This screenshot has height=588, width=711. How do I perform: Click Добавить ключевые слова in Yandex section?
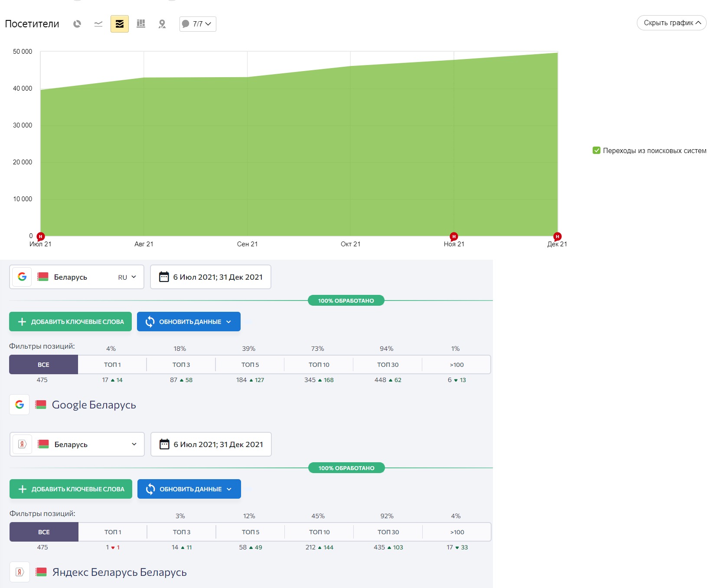coord(71,489)
